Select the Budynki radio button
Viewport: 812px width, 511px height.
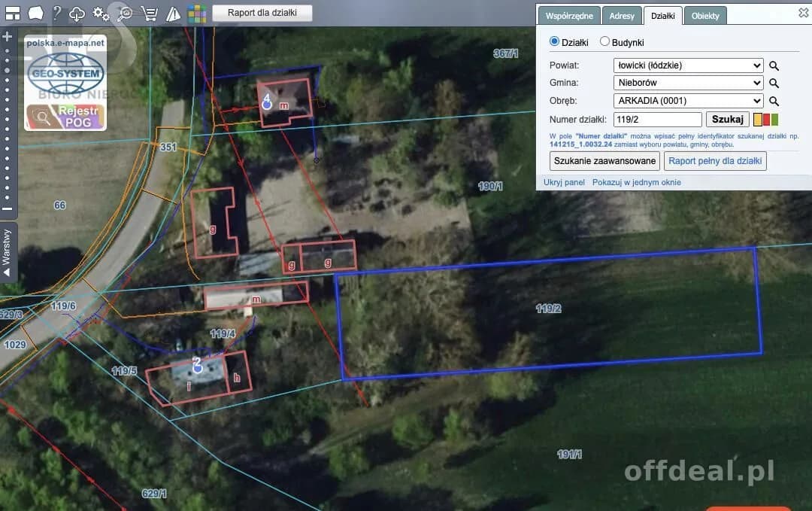[604, 41]
